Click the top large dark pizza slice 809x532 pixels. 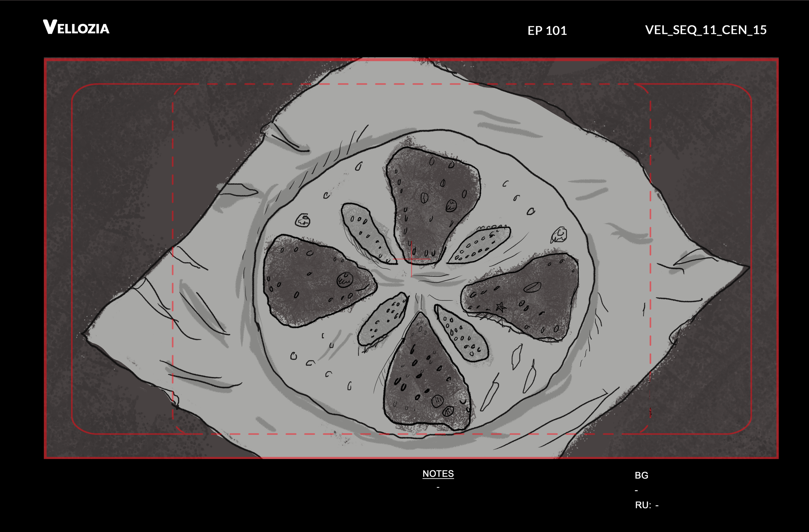click(431, 201)
